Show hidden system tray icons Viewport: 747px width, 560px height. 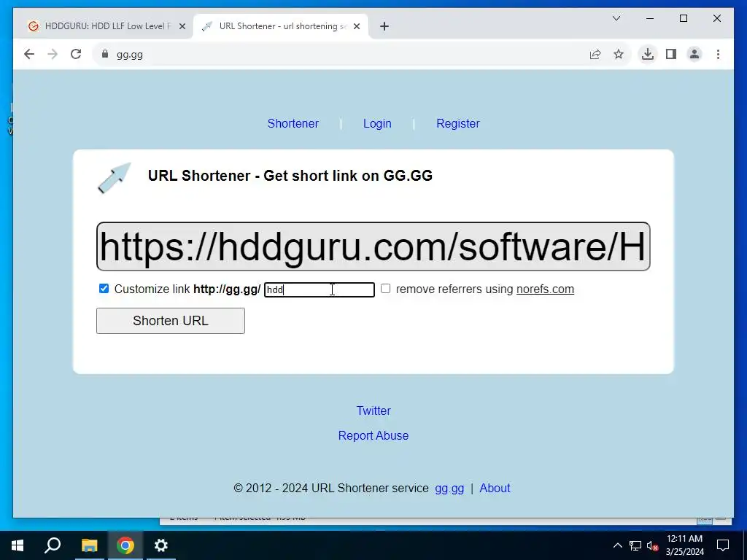[x=617, y=545]
